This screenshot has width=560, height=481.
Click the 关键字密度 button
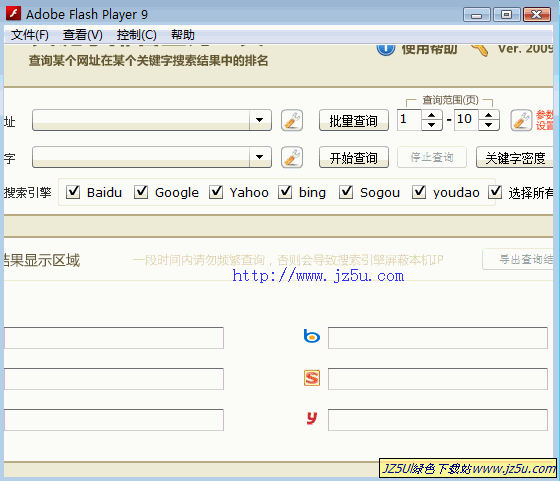click(x=515, y=157)
